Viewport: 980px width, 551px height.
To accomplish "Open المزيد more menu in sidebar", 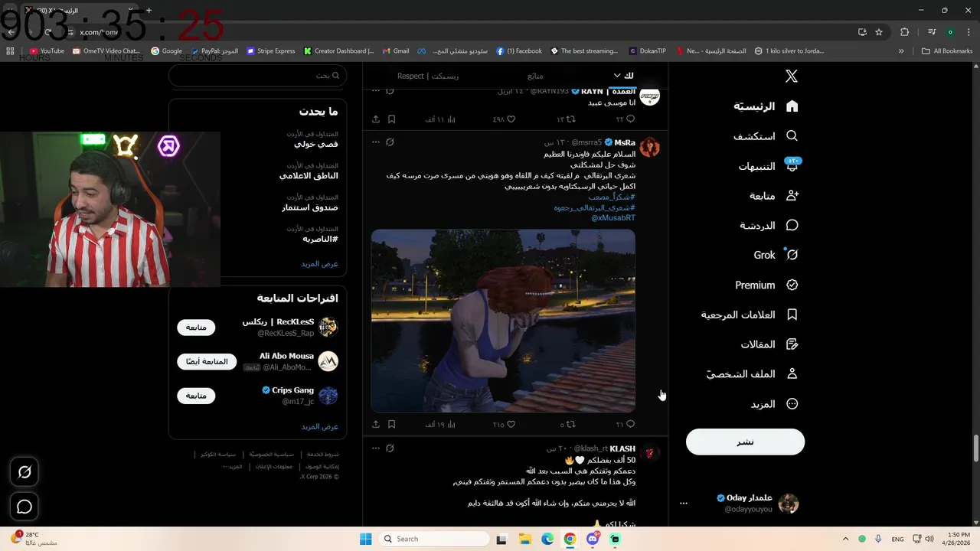I will tap(774, 404).
